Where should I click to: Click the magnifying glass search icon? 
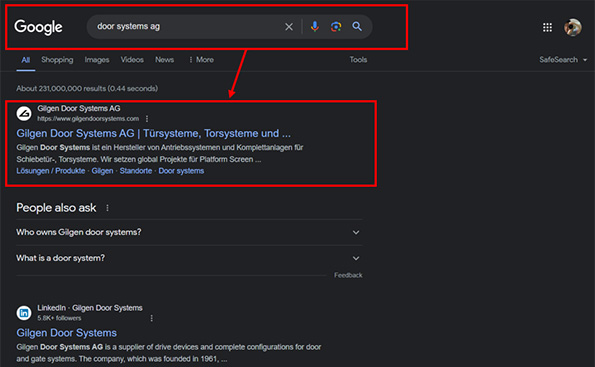pyautogui.click(x=357, y=27)
